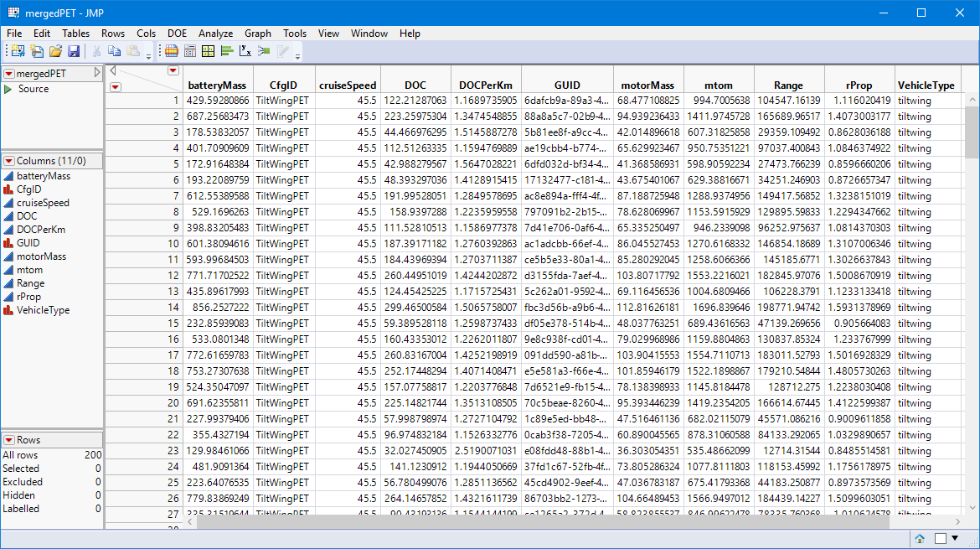
Task: Open mergedPET red triangle menu
Action: click(x=8, y=74)
